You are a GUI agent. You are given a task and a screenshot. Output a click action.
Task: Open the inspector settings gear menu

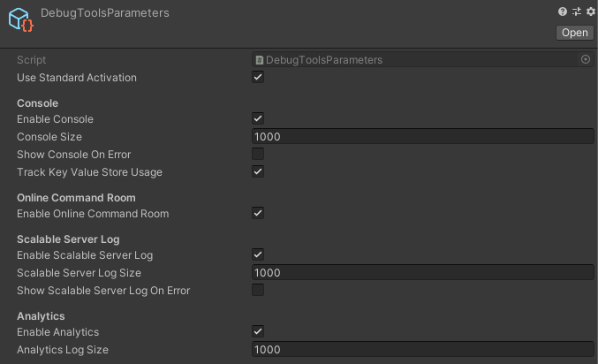point(591,11)
